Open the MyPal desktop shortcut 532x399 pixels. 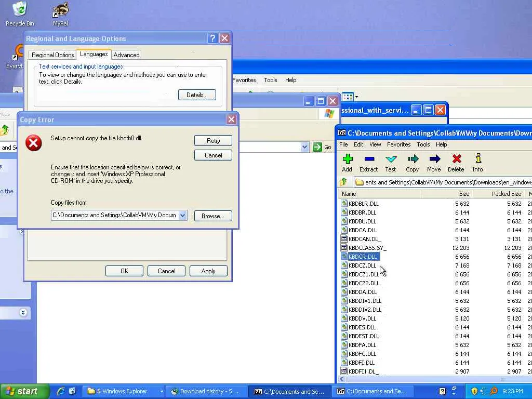point(60,14)
